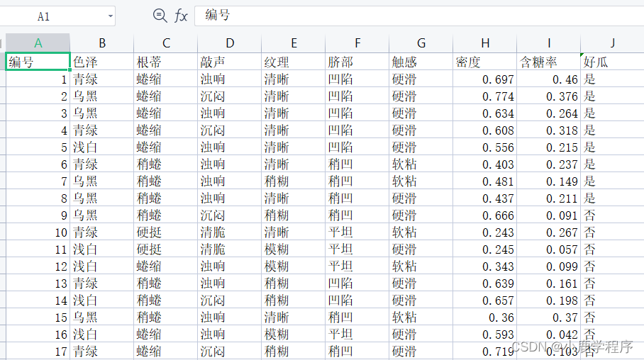Select density cell 0.243

[485, 232]
